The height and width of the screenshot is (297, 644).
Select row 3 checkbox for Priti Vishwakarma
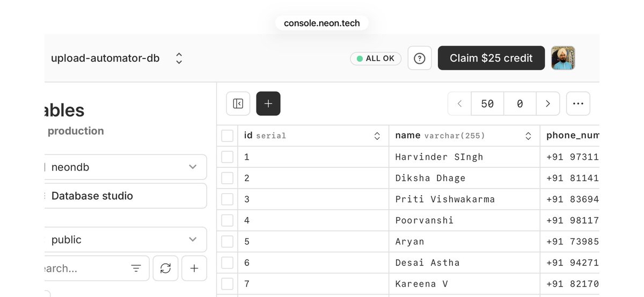pos(228,199)
